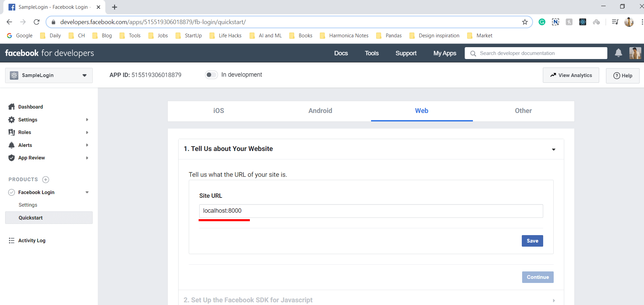Open the Harmonica Notes bookmarks folder
Viewport: 644px width, 305px height.
(344, 36)
